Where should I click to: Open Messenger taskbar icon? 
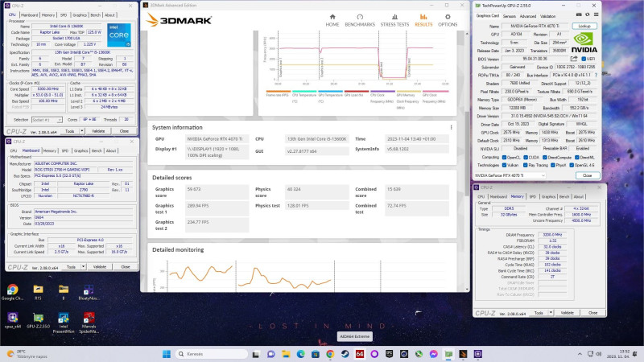tap(434, 354)
